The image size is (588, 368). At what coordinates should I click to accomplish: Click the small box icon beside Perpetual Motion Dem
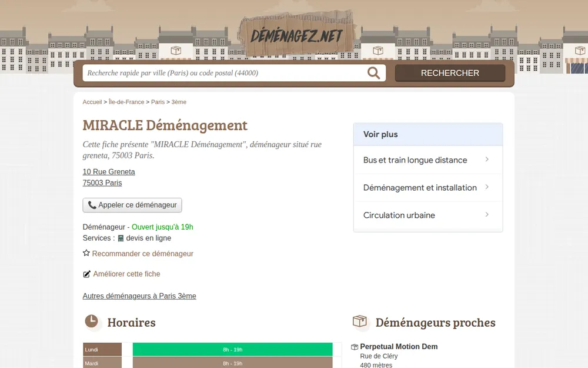(x=355, y=347)
